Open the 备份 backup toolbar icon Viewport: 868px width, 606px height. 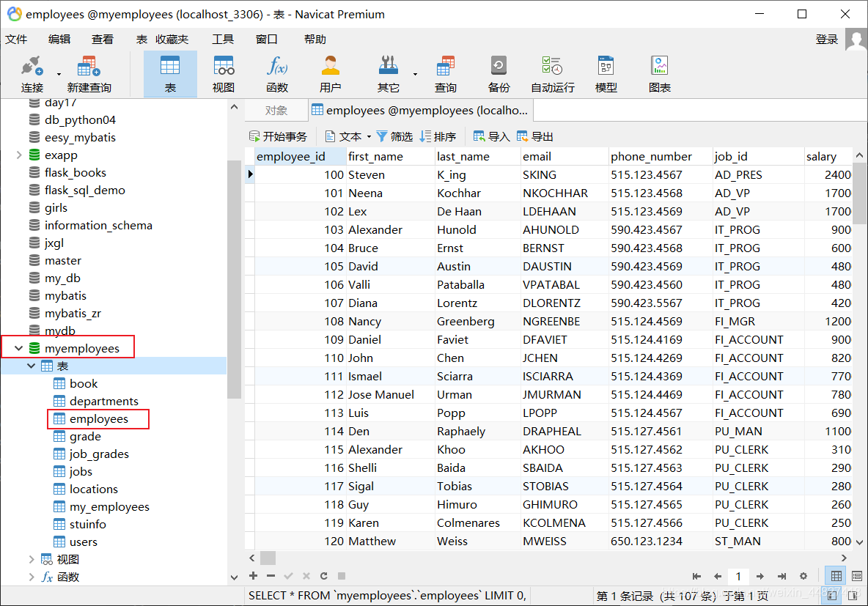(x=499, y=74)
